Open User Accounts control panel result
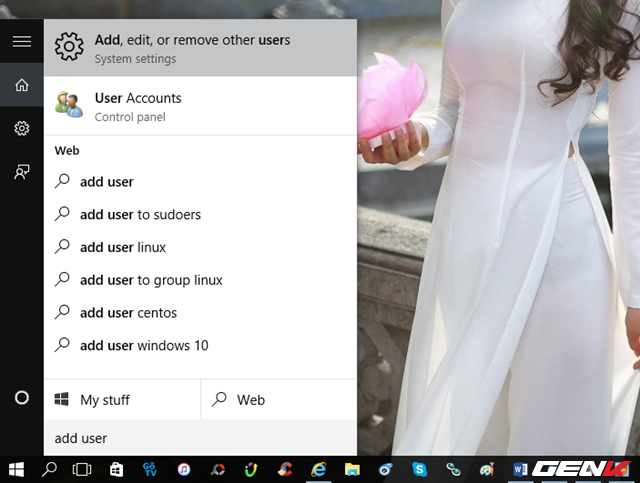Image resolution: width=640 pixels, height=483 pixels. [200, 106]
